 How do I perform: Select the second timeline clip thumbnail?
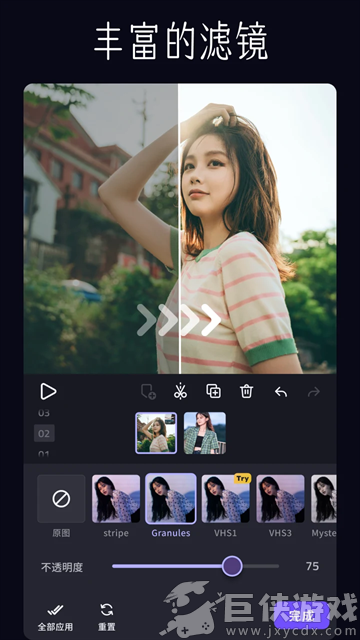pyautogui.click(x=205, y=433)
